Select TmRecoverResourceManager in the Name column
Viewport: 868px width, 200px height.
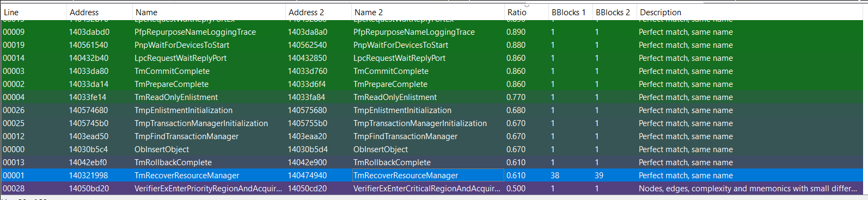[x=187, y=176]
